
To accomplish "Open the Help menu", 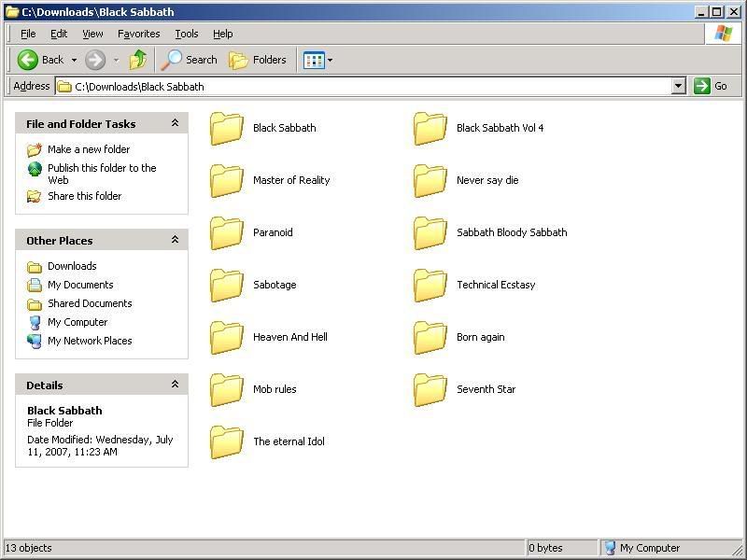I will (222, 34).
